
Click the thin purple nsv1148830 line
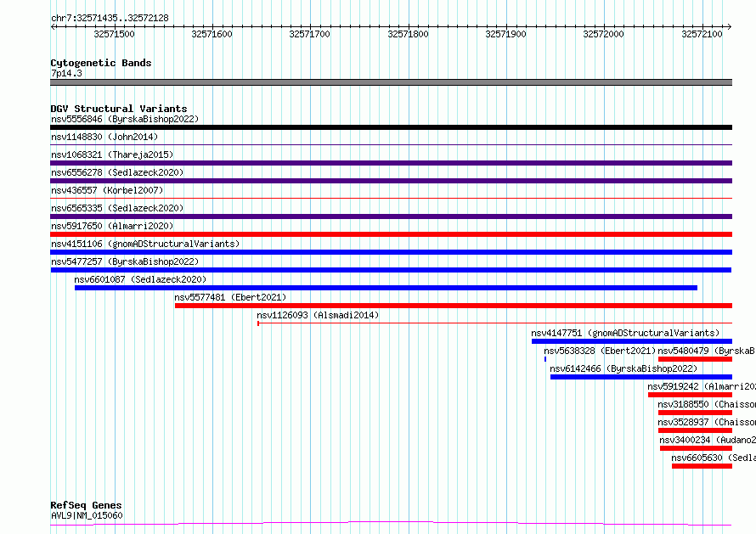click(x=391, y=144)
